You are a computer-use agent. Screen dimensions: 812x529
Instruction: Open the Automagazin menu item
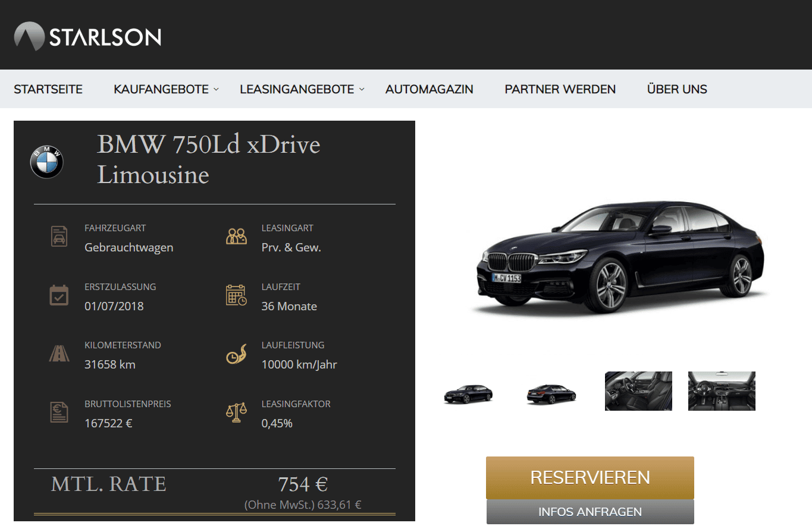pos(429,89)
